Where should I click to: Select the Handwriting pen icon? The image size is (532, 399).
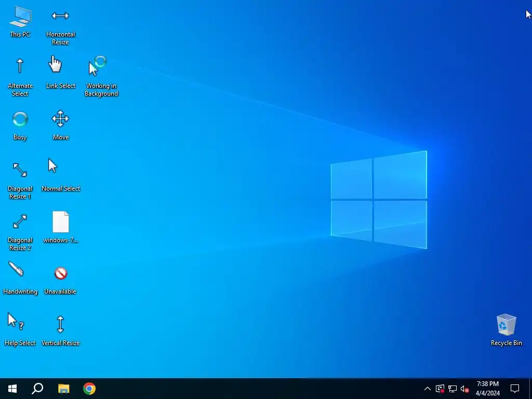point(16,269)
